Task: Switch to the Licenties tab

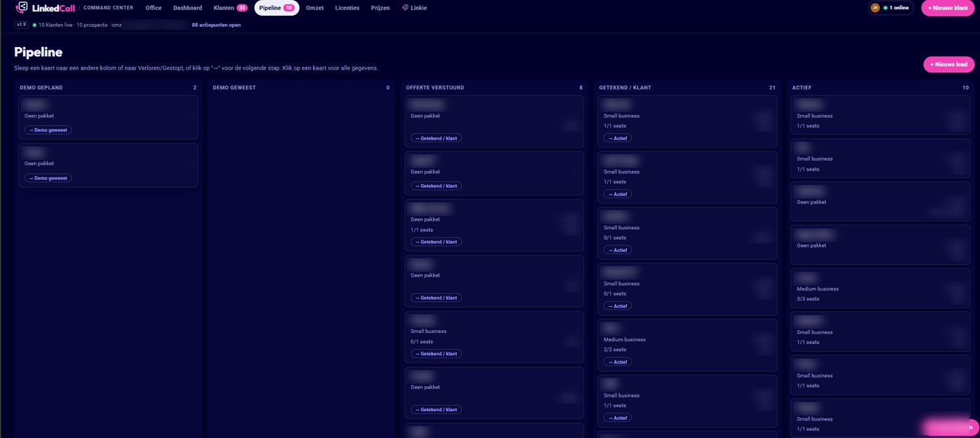Action: click(347, 8)
